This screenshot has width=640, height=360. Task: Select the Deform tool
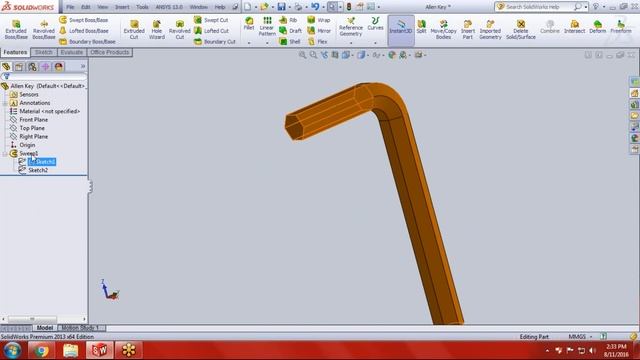[x=598, y=27]
